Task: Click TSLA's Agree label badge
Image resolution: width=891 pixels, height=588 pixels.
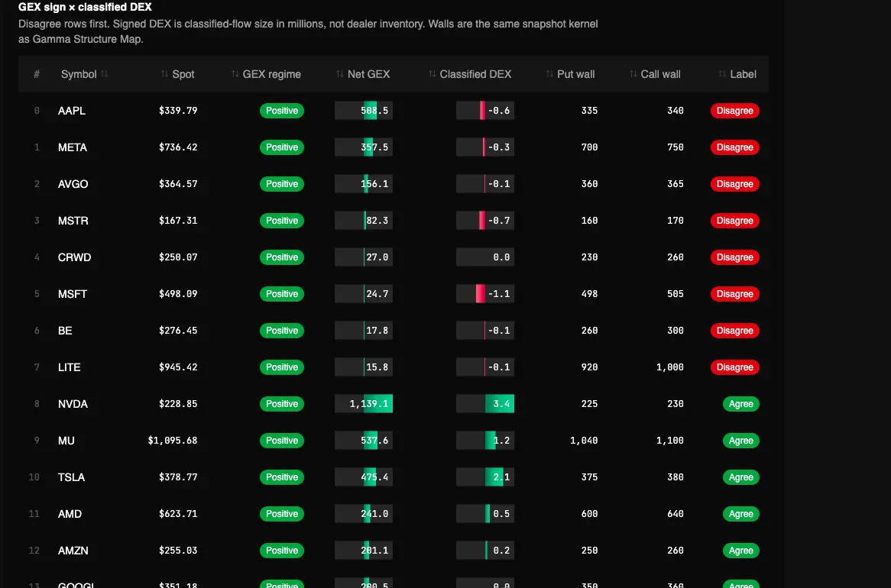Action: [741, 477]
